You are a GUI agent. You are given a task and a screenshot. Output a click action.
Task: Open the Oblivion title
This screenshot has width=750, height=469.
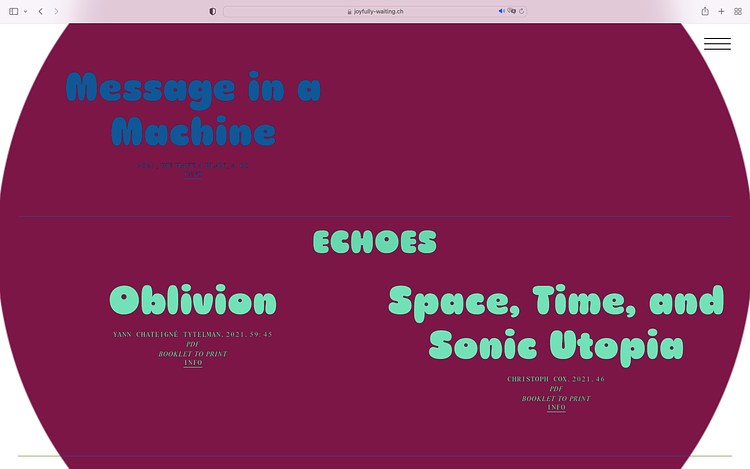pyautogui.click(x=193, y=300)
